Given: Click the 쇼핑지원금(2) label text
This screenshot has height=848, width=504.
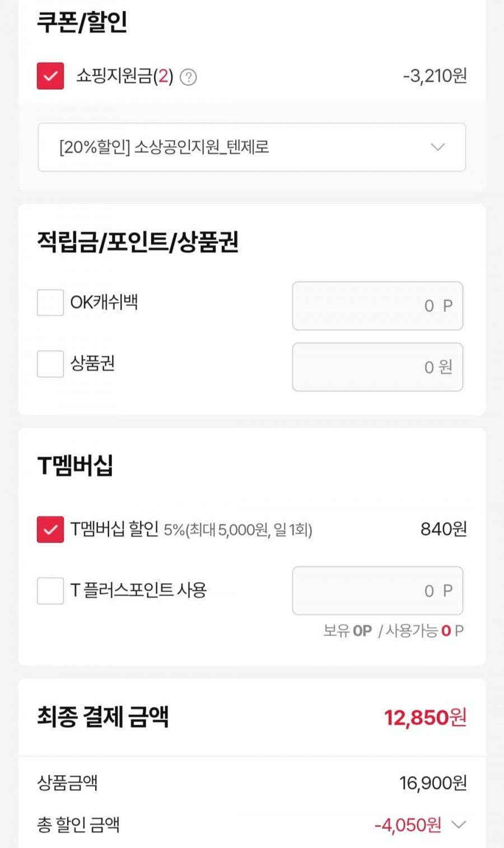Looking at the screenshot, I should click(x=124, y=76).
